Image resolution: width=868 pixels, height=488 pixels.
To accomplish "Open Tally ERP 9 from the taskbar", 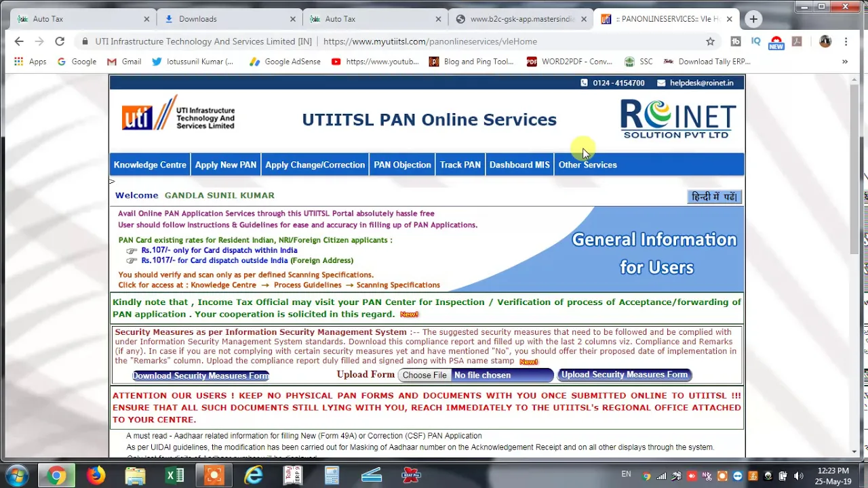I will tap(293, 475).
